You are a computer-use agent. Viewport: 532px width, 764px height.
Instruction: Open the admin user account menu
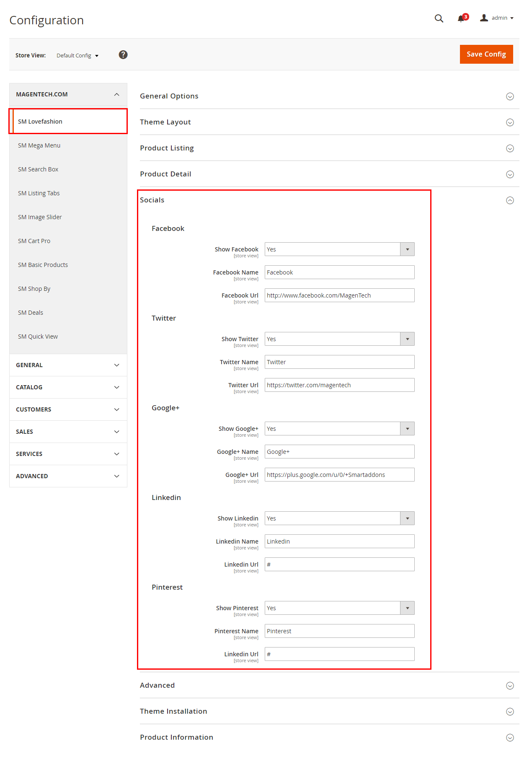497,18
